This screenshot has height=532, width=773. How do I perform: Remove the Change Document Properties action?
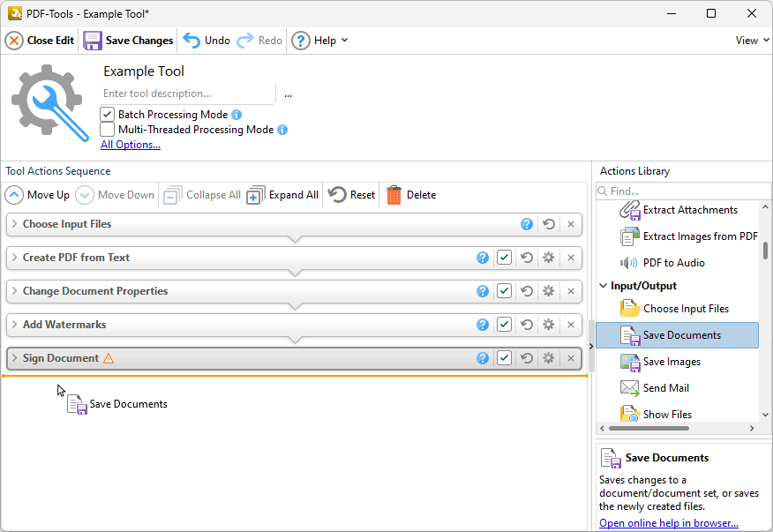tap(571, 291)
